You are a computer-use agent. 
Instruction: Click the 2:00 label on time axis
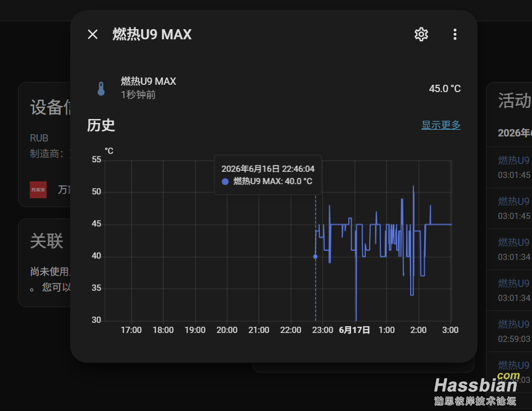419,330
